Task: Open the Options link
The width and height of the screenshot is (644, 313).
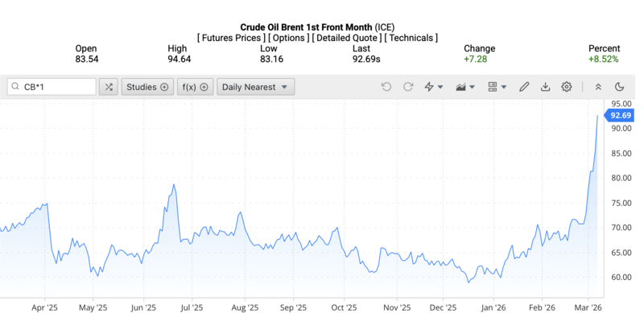Action: [289, 38]
